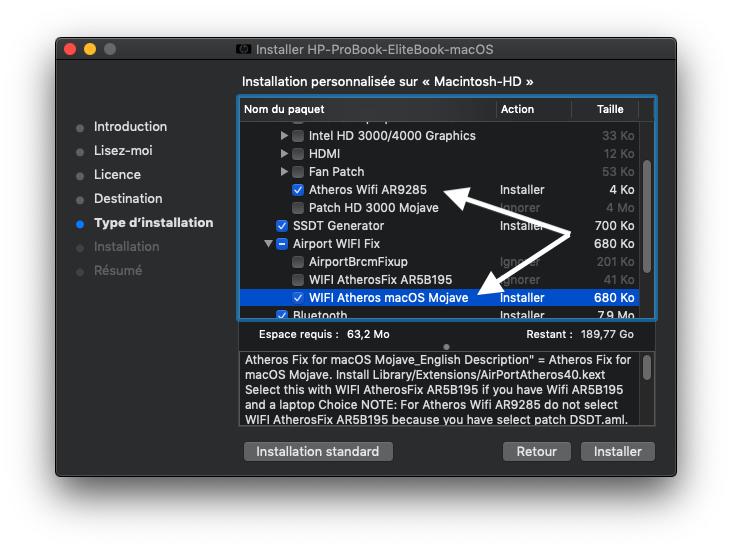Toggle the Intel HD 3000/4000 Graphics checkbox
The height and width of the screenshot is (550, 732).
pyautogui.click(x=298, y=136)
